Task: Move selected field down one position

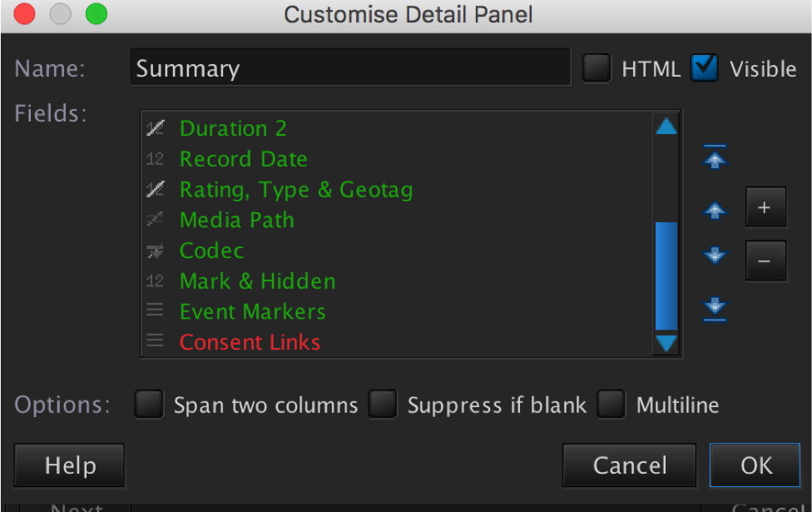Action: tap(715, 255)
